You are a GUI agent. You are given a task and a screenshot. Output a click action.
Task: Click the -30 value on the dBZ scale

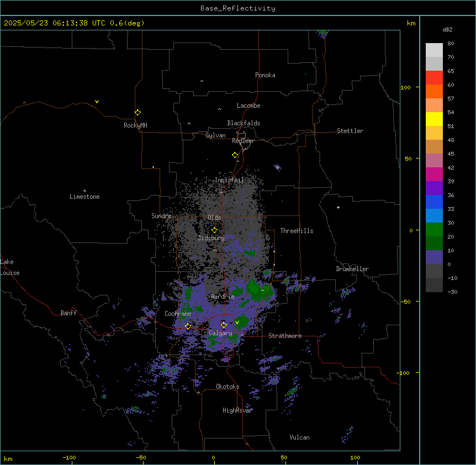[452, 292]
